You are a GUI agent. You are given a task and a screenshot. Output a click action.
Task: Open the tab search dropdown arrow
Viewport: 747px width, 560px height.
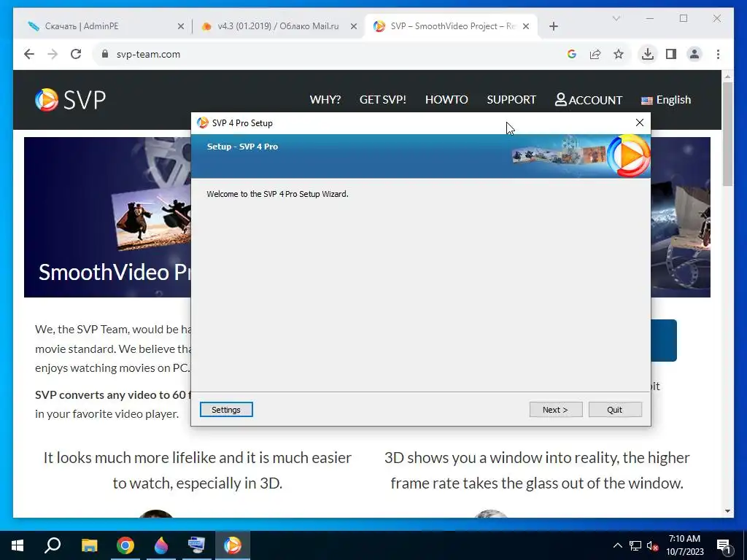click(x=616, y=18)
